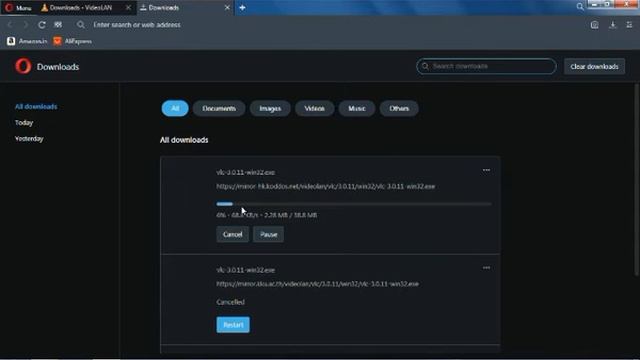Open the Opera Menu button
Screen dimensions: 640x360
[x=18, y=8]
